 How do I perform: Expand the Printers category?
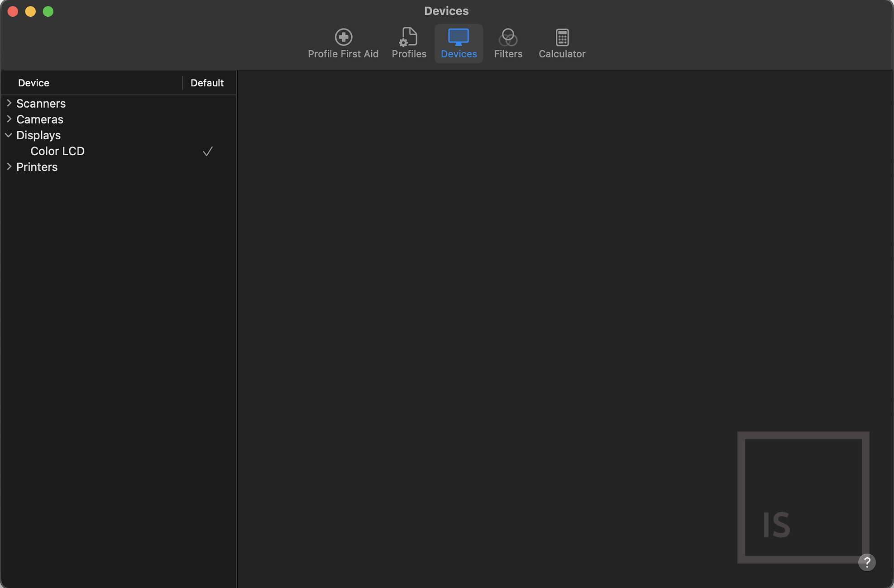(x=9, y=166)
